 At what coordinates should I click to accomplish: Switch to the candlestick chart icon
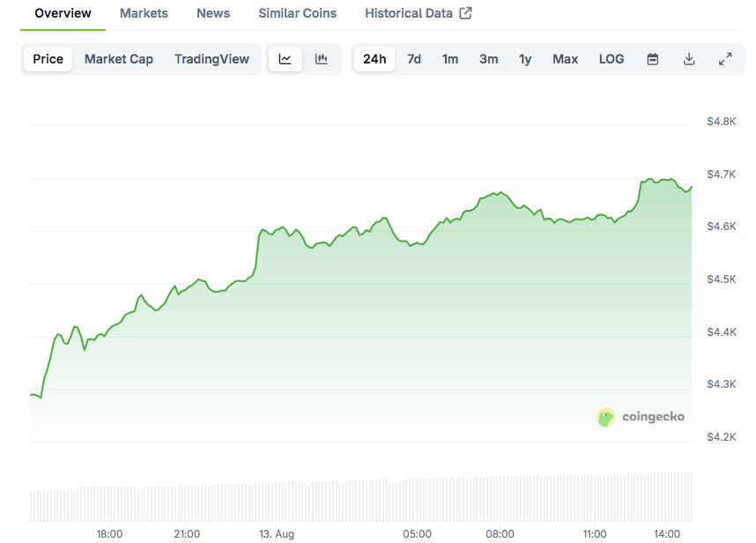pos(321,59)
